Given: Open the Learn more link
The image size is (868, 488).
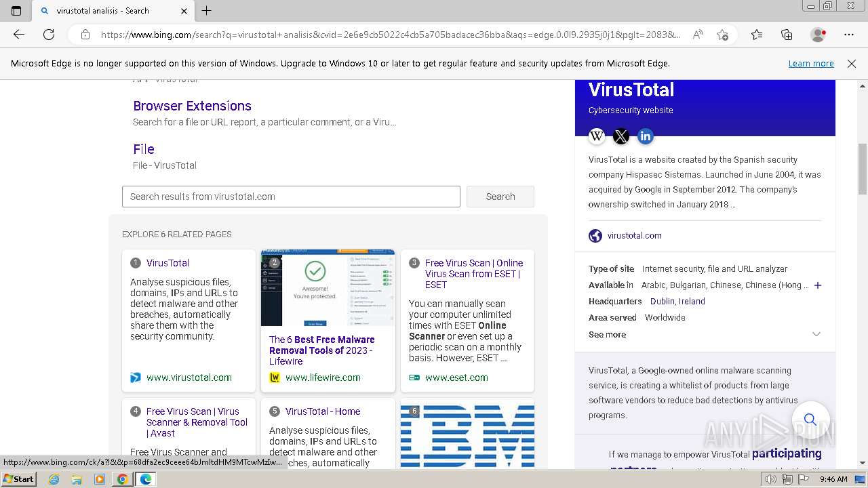Looking at the screenshot, I should pyautogui.click(x=811, y=63).
